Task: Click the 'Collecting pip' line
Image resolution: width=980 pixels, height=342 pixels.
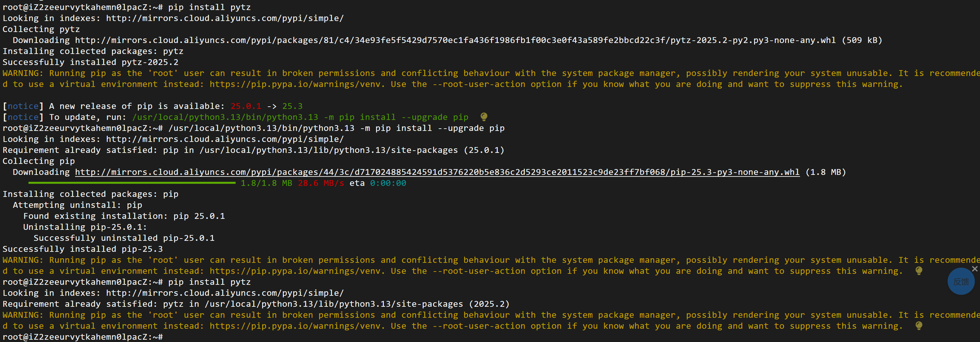Action: tap(39, 161)
